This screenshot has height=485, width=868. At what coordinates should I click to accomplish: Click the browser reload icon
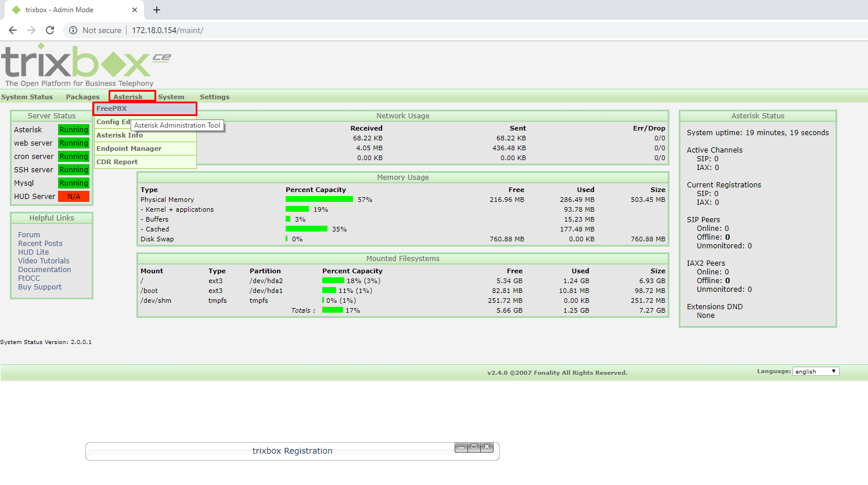tap(49, 30)
